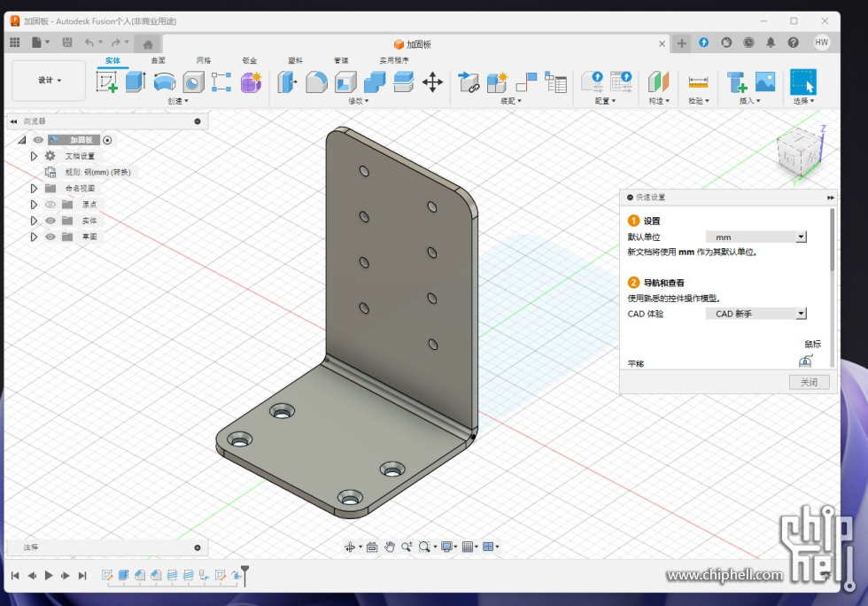Show the hidden 原点 folder
The width and height of the screenshot is (868, 606).
click(x=50, y=205)
